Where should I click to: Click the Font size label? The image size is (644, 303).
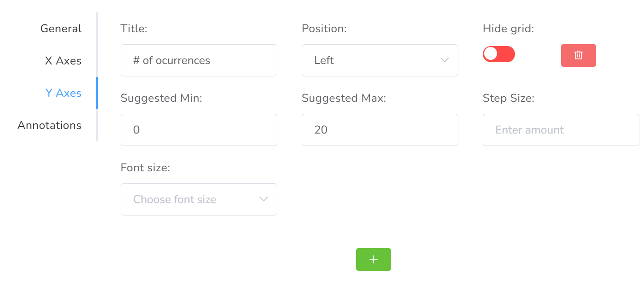[145, 168]
